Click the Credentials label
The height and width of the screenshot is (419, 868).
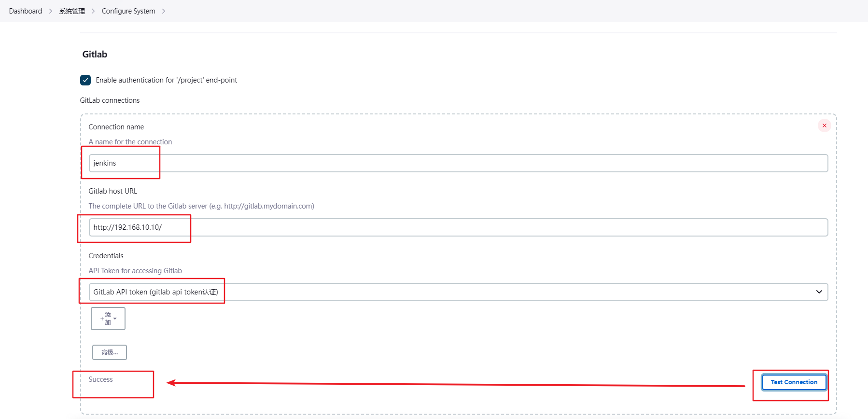click(x=106, y=256)
